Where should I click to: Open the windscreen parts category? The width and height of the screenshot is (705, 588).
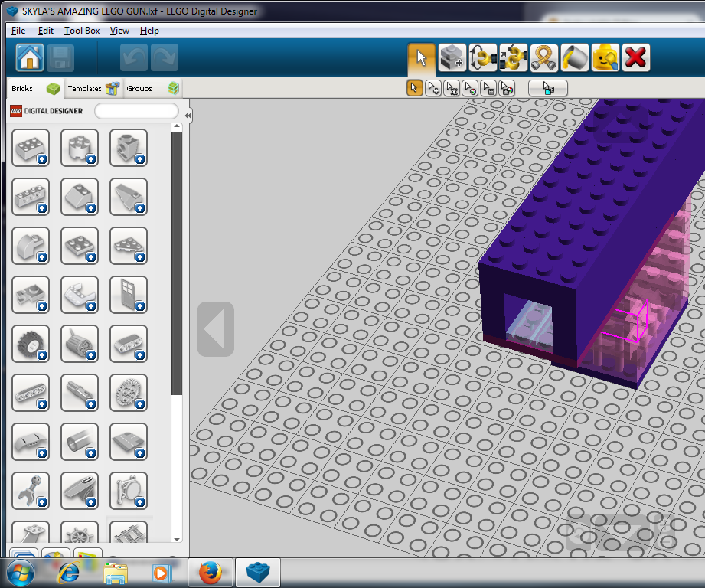tap(80, 295)
